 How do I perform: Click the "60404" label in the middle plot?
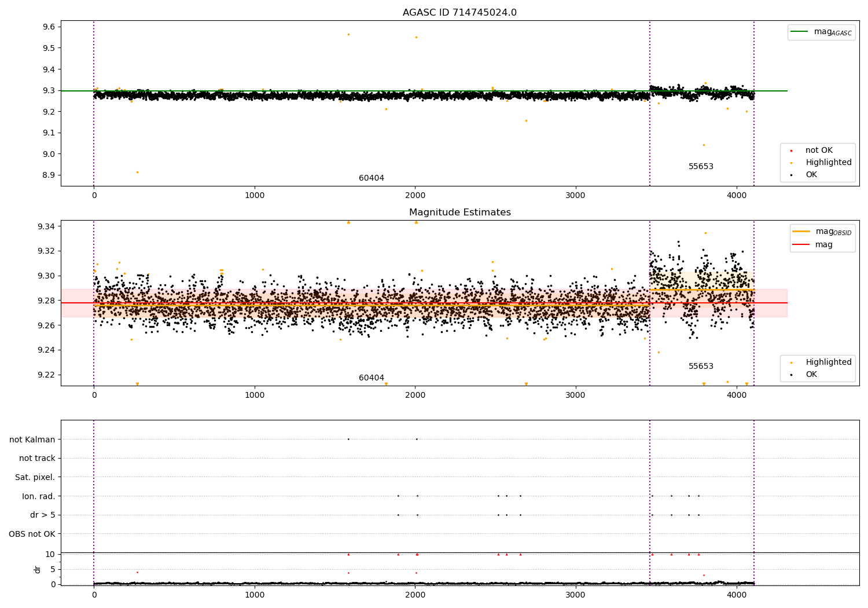pyautogui.click(x=372, y=378)
